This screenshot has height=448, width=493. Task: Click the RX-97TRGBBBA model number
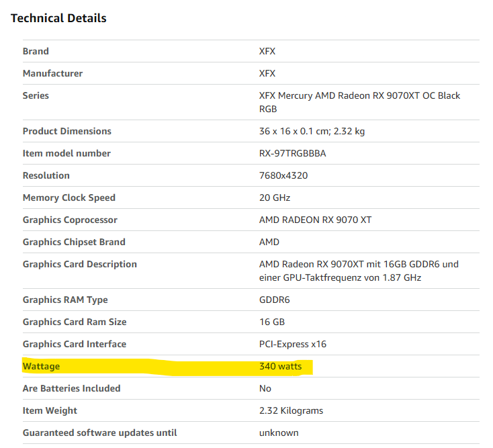pos(292,153)
